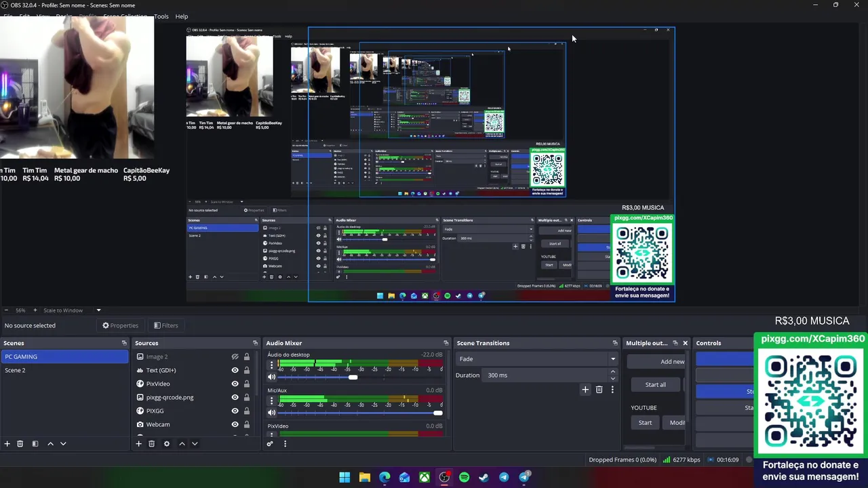The image size is (868, 488).
Task: Open source properties gear in Sources toolbar
Action: 166,443
